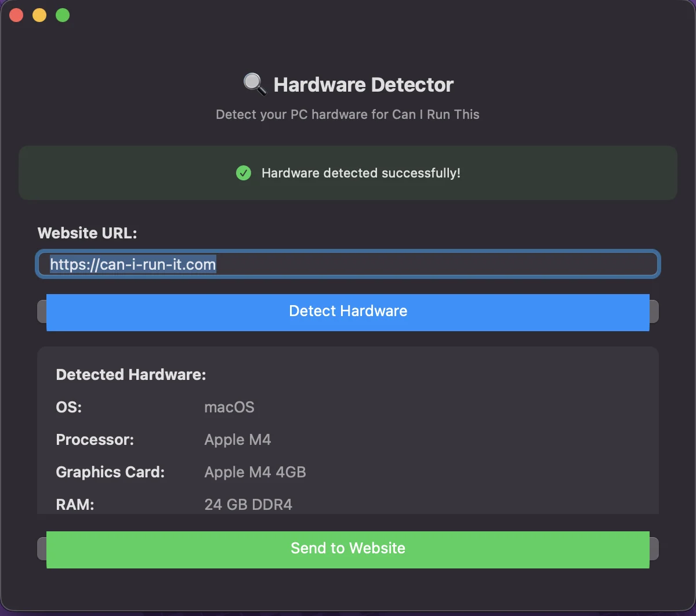This screenshot has width=696, height=616.
Task: Click the 'Processor:' label
Action: point(95,440)
